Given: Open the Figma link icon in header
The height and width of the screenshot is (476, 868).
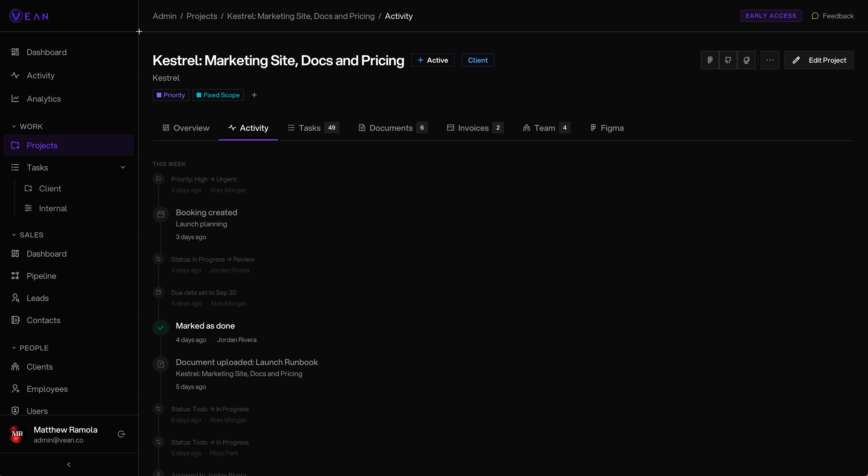Looking at the screenshot, I should 710,60.
